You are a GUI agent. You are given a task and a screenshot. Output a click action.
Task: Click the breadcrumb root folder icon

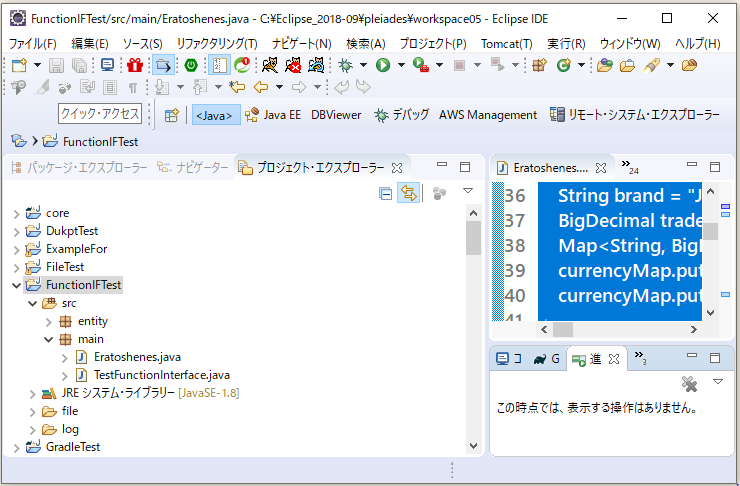coord(19,141)
